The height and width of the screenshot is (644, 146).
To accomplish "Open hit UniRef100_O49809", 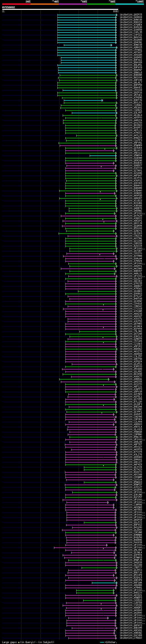I will tap(131, 17).
